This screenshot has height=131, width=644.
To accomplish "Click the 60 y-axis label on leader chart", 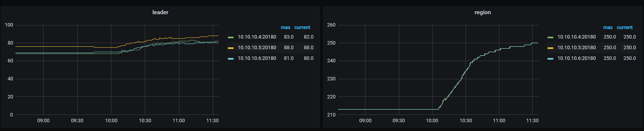I will pyautogui.click(x=10, y=61).
